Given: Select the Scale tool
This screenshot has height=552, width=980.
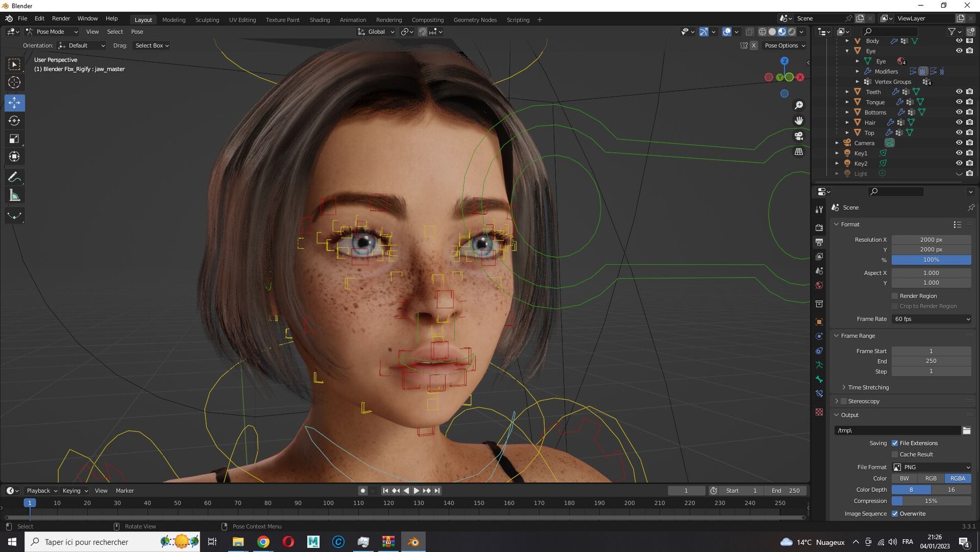Looking at the screenshot, I should (15, 139).
